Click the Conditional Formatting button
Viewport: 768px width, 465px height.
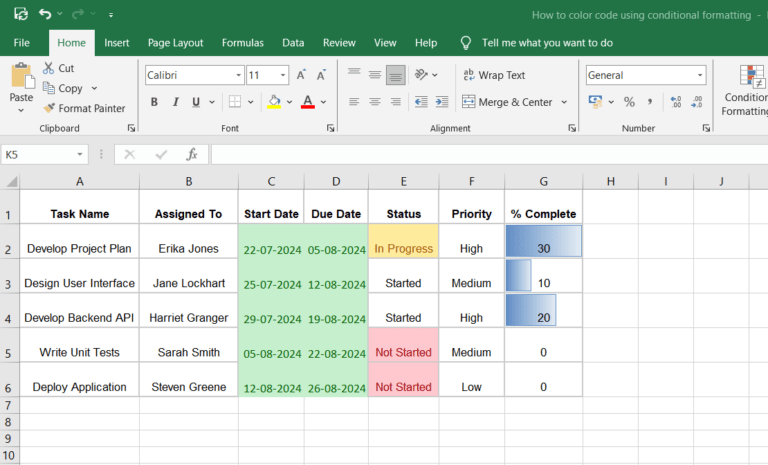pos(746,90)
